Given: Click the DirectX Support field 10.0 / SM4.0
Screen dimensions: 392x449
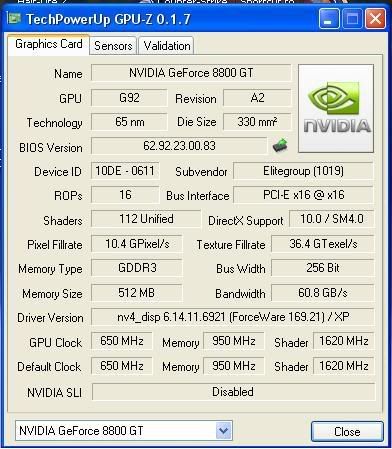Looking at the screenshot, I should click(332, 219).
